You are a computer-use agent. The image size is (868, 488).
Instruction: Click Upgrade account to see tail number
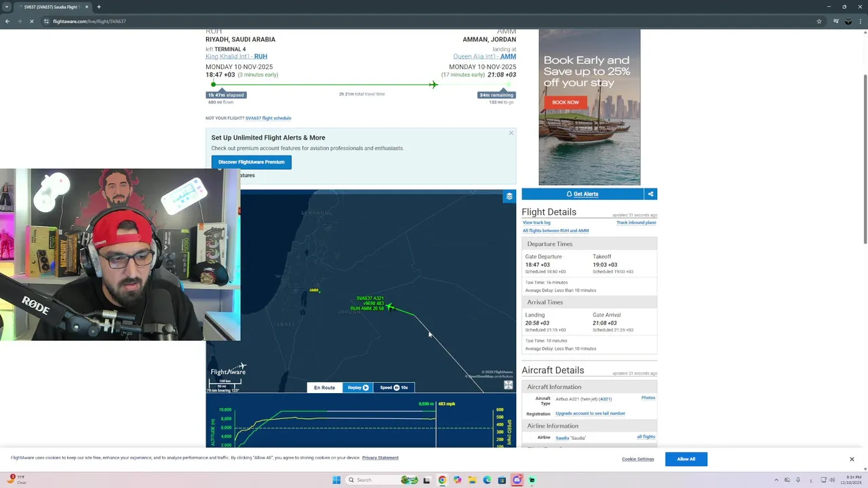pyautogui.click(x=590, y=413)
